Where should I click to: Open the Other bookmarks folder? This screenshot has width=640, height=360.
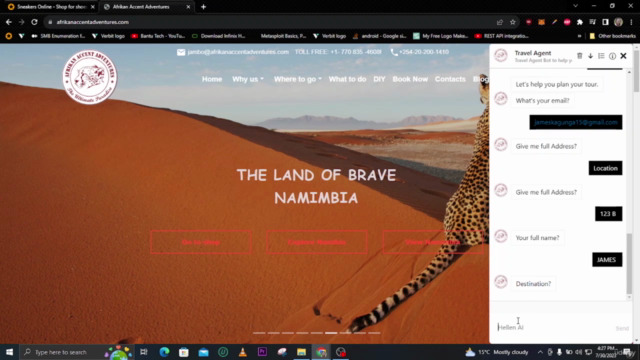pyautogui.click(x=612, y=36)
